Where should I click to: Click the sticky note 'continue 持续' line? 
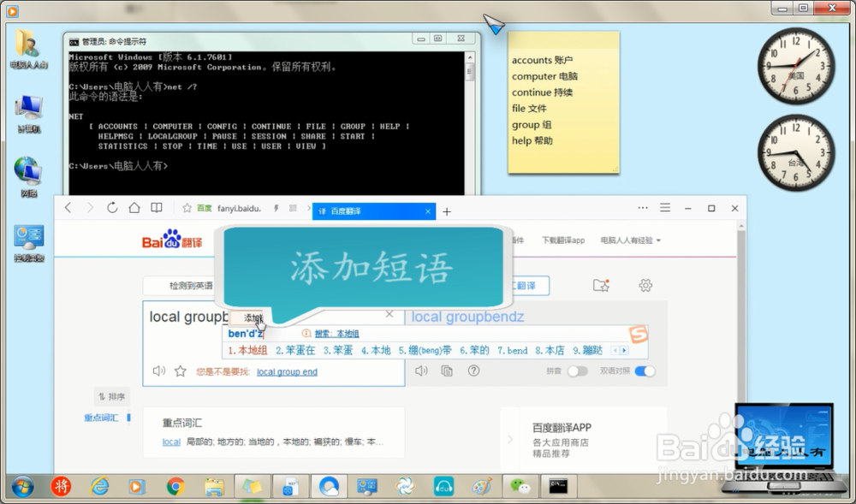[542, 92]
